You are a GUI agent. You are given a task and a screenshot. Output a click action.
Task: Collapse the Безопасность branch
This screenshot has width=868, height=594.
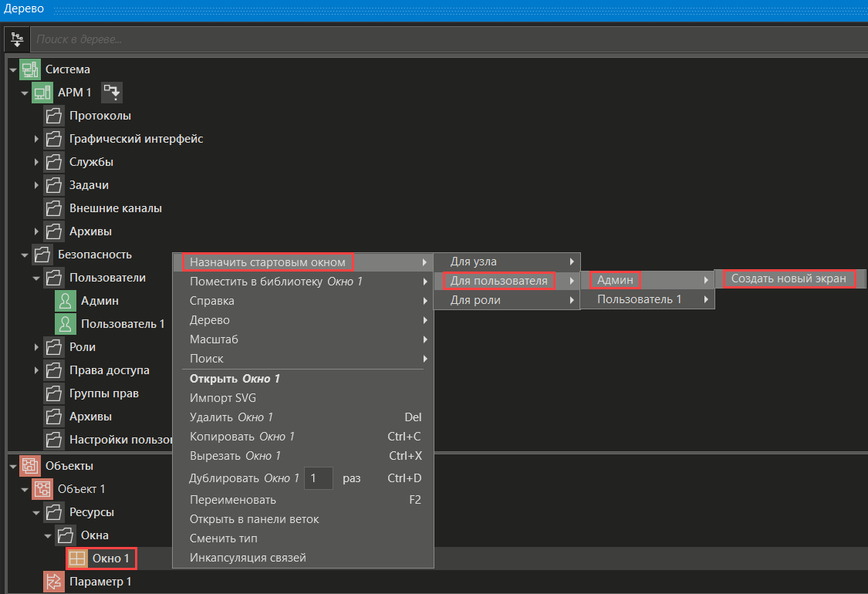pyautogui.click(x=25, y=255)
